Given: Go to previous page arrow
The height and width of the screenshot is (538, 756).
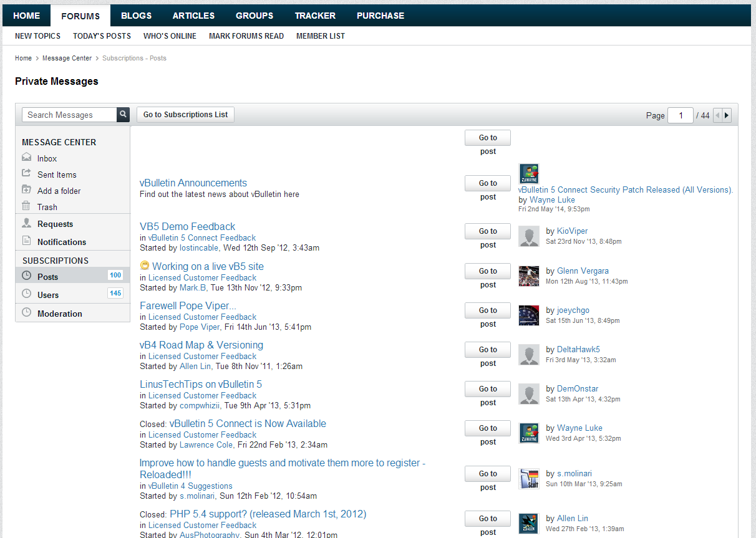Looking at the screenshot, I should coord(717,115).
